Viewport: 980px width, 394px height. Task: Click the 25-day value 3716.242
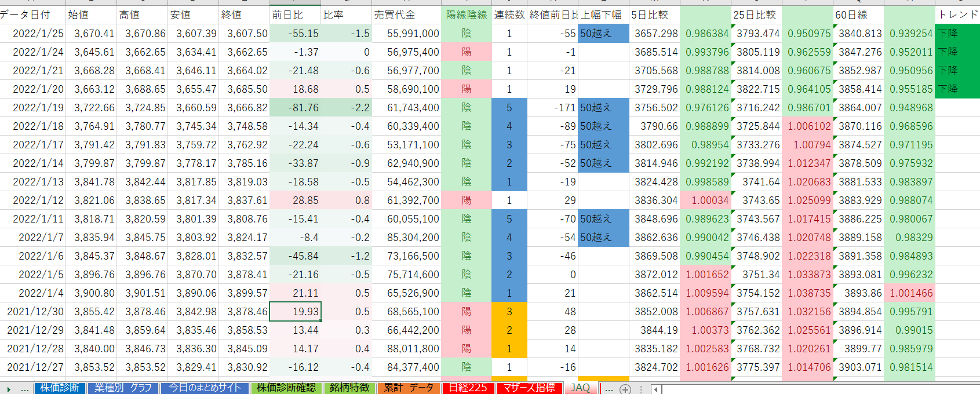[756, 108]
